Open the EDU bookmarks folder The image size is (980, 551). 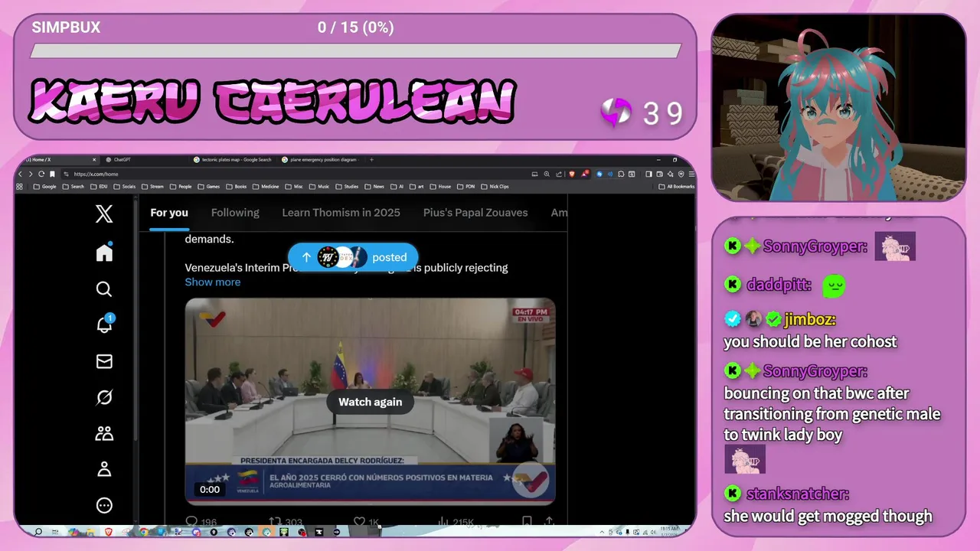point(100,186)
